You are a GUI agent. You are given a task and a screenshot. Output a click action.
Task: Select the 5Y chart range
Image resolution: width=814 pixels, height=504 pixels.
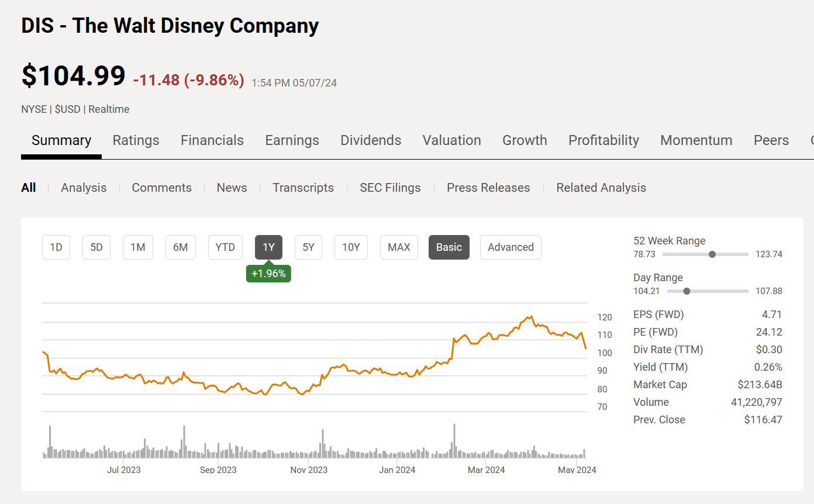coord(308,247)
